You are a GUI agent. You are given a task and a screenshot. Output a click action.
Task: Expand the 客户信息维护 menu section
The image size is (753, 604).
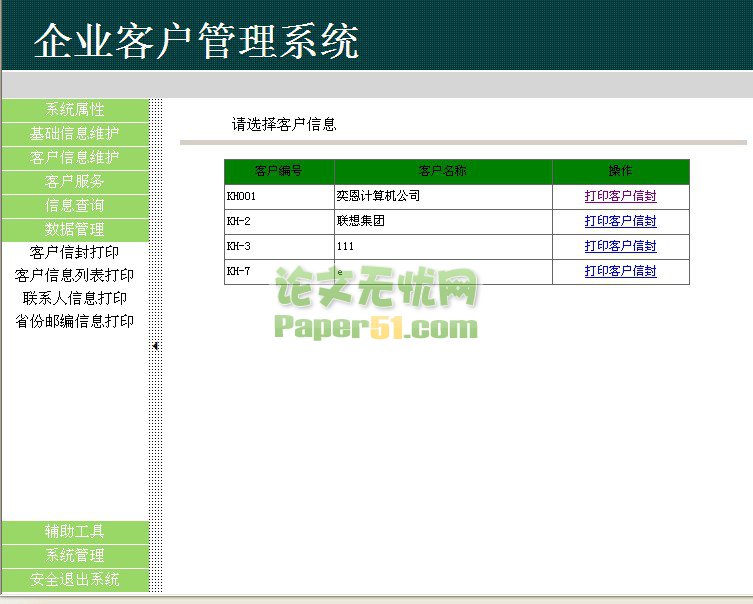(x=75, y=157)
